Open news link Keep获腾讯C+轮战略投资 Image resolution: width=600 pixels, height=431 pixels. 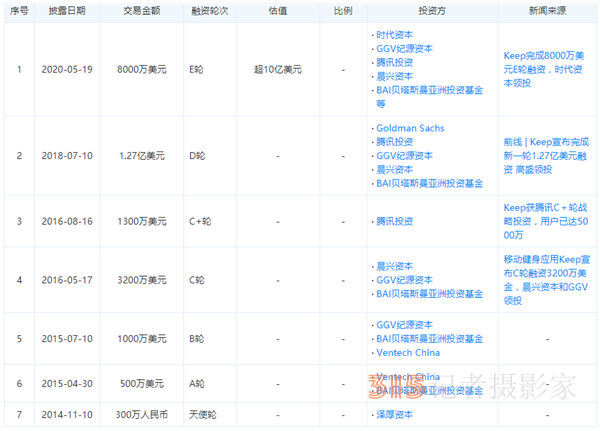(546, 221)
